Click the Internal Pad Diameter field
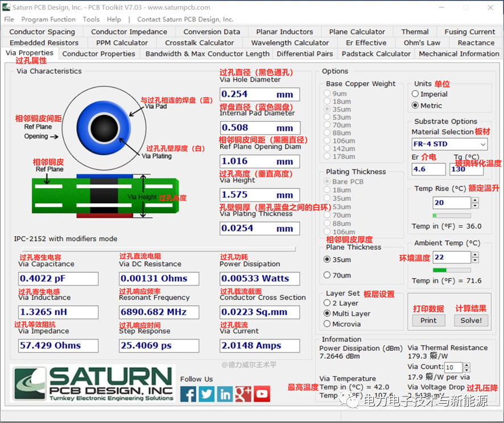This screenshot has height=423, width=504. point(260,128)
